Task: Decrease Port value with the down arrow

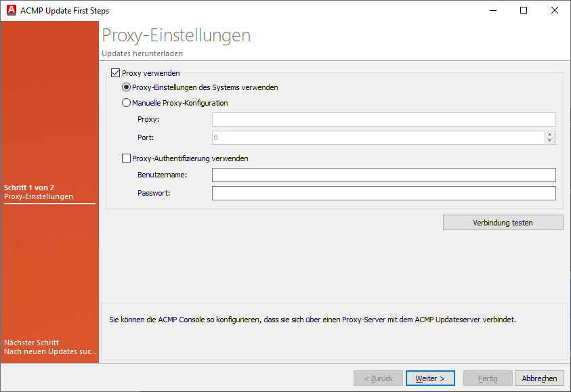Action: click(x=549, y=141)
